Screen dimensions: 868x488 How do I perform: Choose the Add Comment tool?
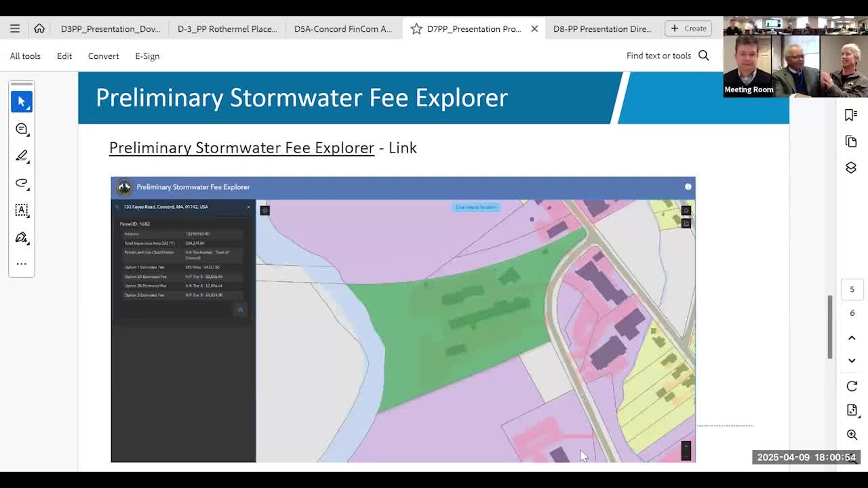22,129
